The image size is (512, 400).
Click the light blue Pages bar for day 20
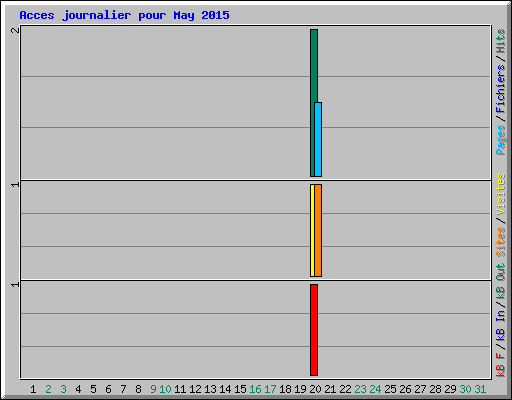tap(318, 139)
